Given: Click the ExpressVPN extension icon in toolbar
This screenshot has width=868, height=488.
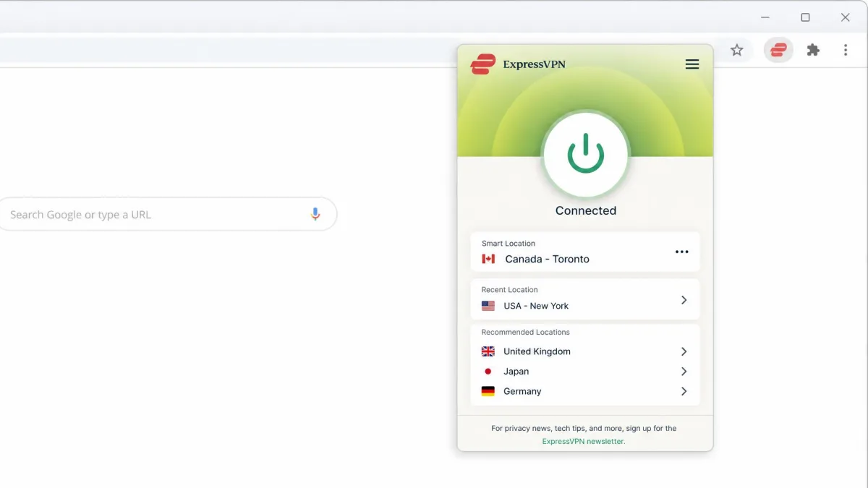Looking at the screenshot, I should click(778, 50).
